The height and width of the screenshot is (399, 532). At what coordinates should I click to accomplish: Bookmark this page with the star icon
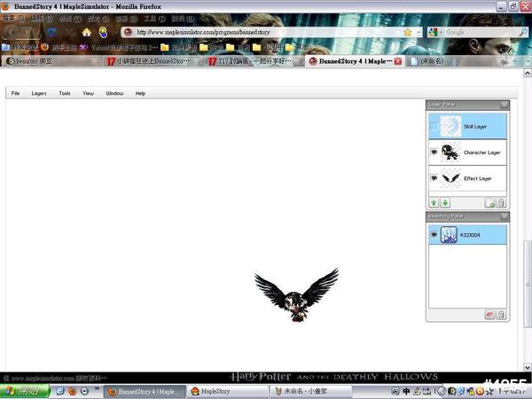tap(407, 32)
